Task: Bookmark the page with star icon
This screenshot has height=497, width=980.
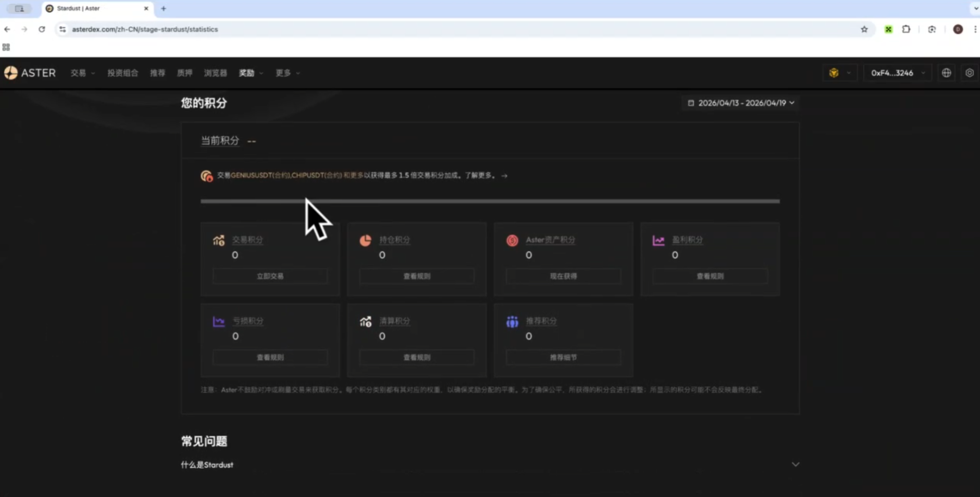Action: (x=863, y=29)
